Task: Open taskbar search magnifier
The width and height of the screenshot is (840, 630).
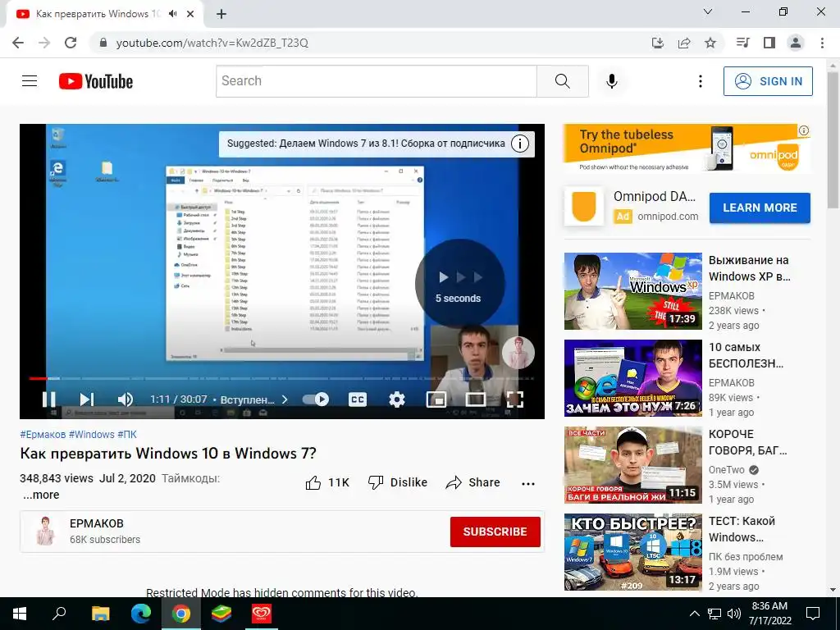Action: 59,614
